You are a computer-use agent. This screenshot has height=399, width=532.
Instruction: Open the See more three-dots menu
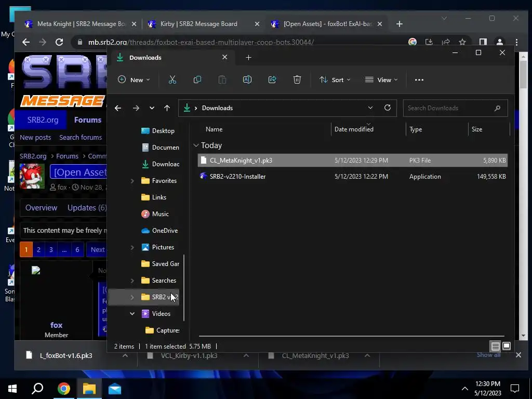[419, 79]
